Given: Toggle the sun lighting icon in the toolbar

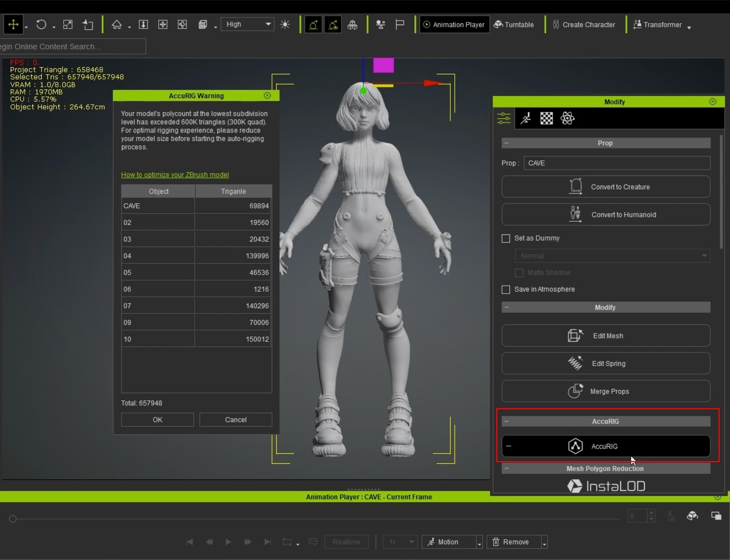Looking at the screenshot, I should coord(285,25).
